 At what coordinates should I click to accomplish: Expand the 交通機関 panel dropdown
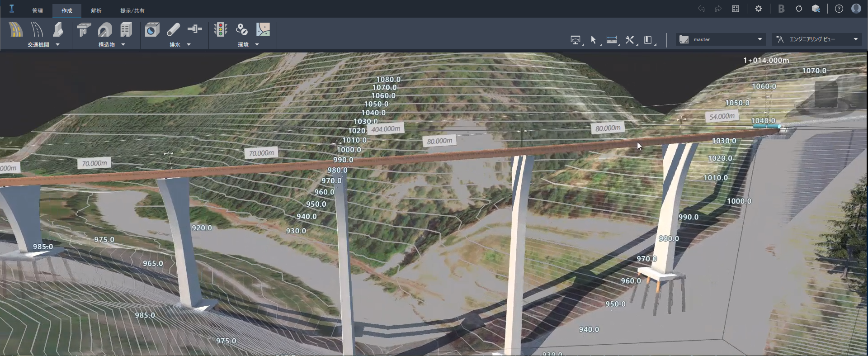click(x=58, y=44)
